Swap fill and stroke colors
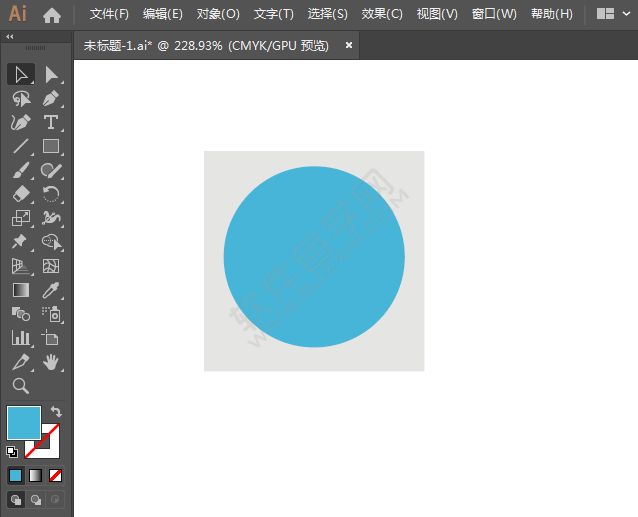Viewport: 638px width, 517px height. pyautogui.click(x=56, y=412)
